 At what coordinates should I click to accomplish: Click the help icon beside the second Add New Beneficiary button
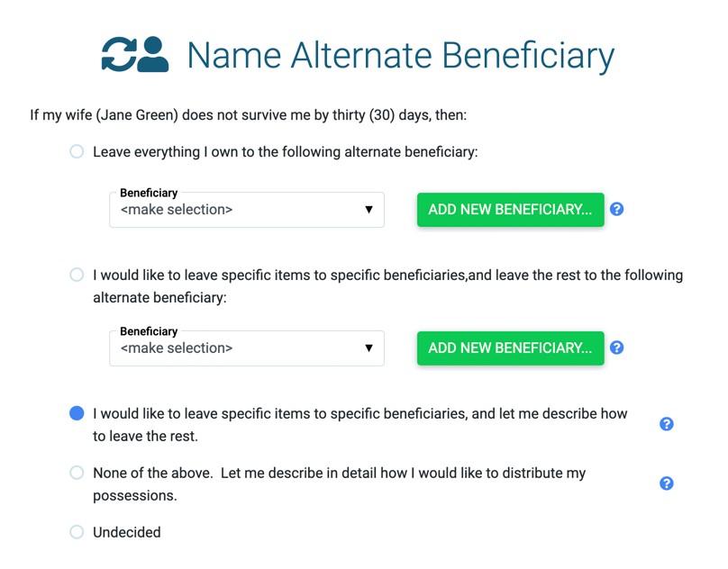tap(619, 348)
